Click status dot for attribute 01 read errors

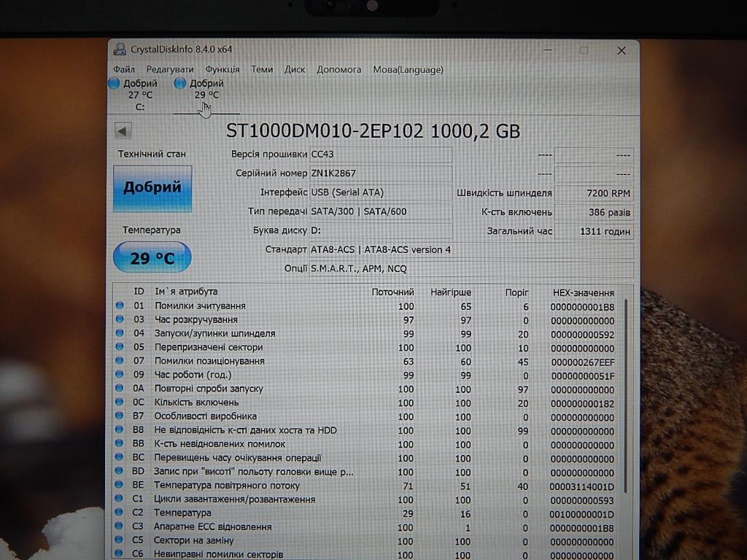[x=120, y=306]
